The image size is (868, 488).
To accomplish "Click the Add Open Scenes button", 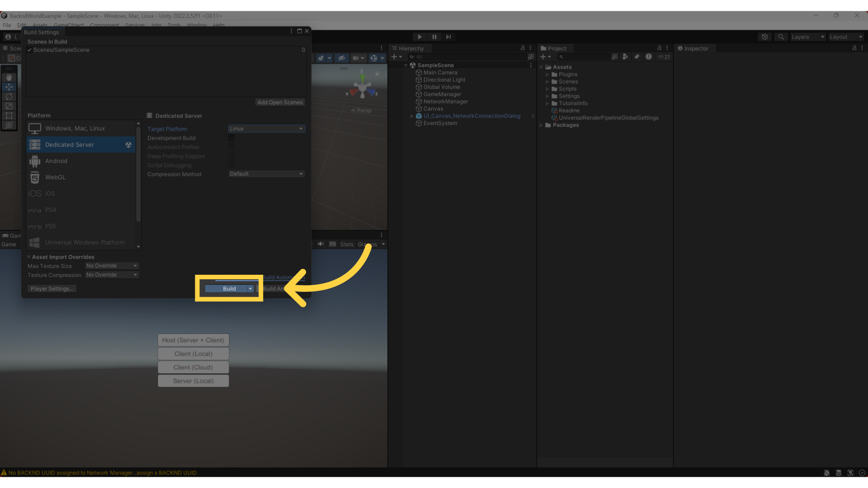I will pyautogui.click(x=280, y=102).
